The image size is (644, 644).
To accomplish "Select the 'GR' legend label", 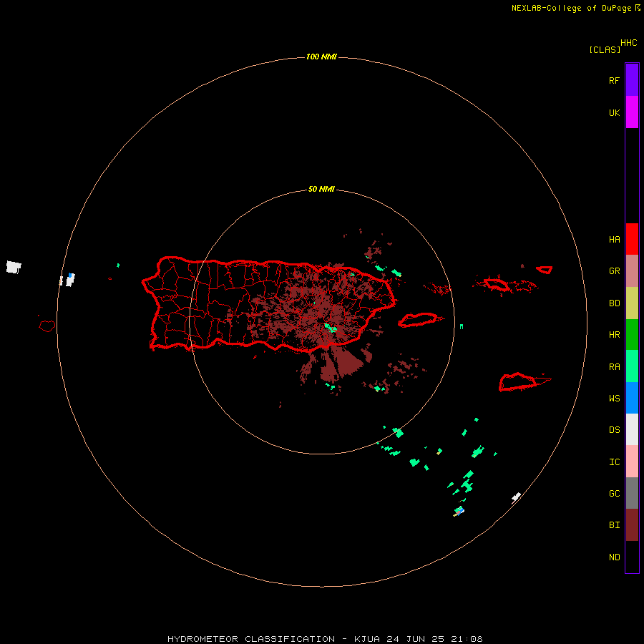I will click(x=614, y=271).
